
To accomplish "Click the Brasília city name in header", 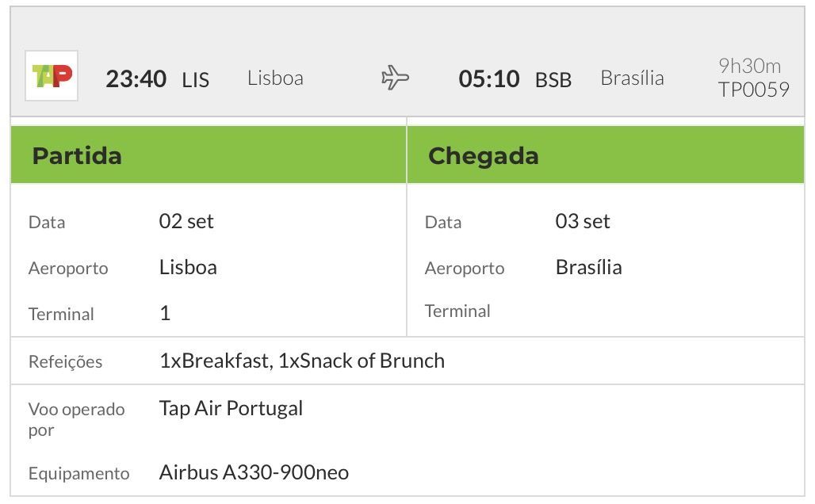I will pyautogui.click(x=633, y=78).
